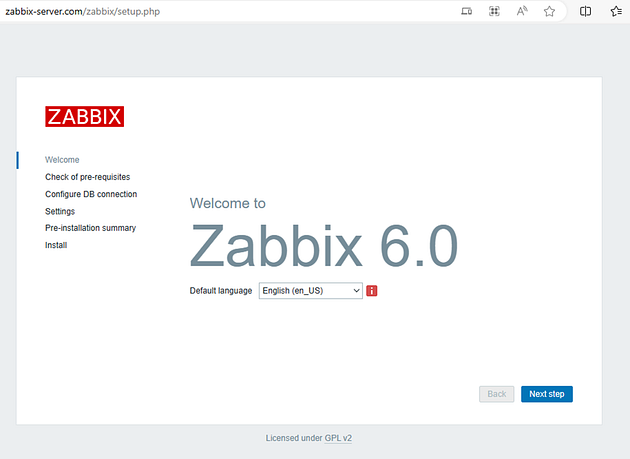Click the red ZABBIX logo

[x=84, y=117]
